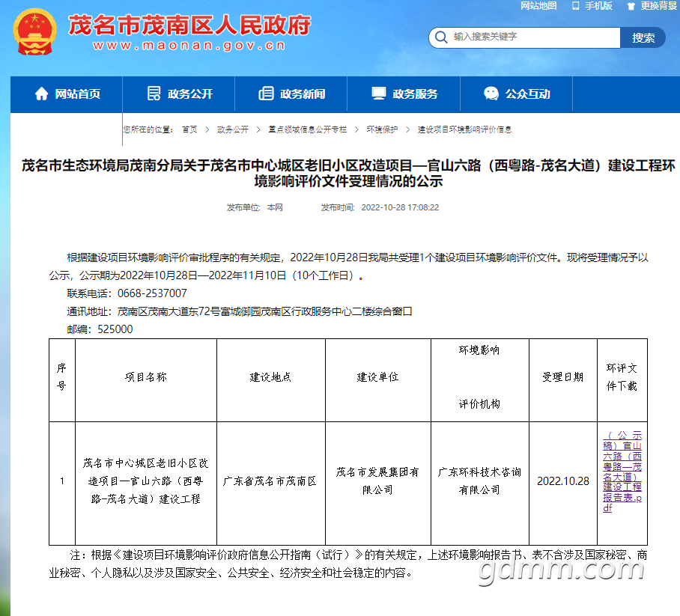Go to 首页 in breadcrumb

(x=189, y=129)
